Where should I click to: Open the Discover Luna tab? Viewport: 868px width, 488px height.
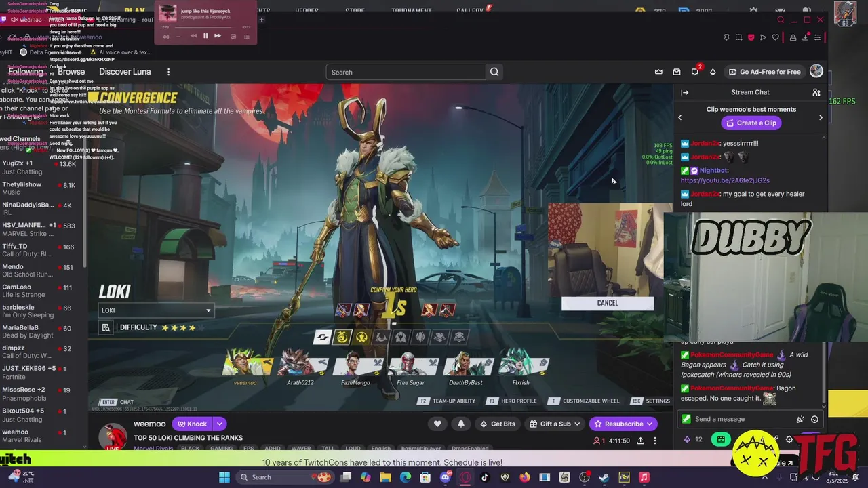click(x=125, y=72)
